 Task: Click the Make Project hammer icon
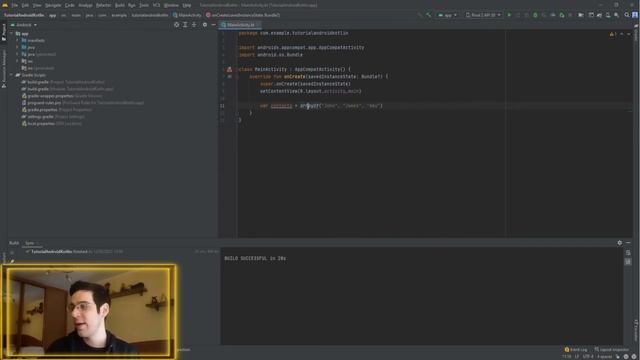pyautogui.click(x=429, y=15)
